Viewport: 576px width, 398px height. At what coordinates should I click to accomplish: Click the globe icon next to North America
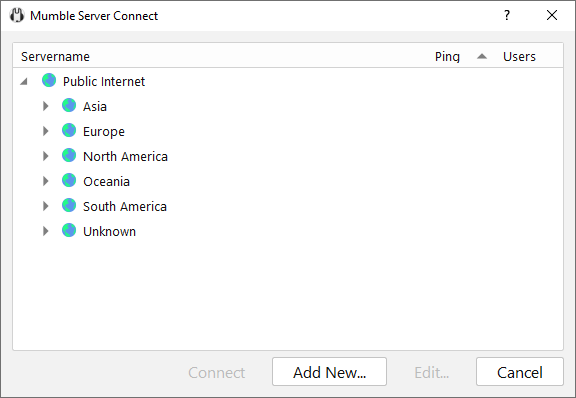click(69, 155)
